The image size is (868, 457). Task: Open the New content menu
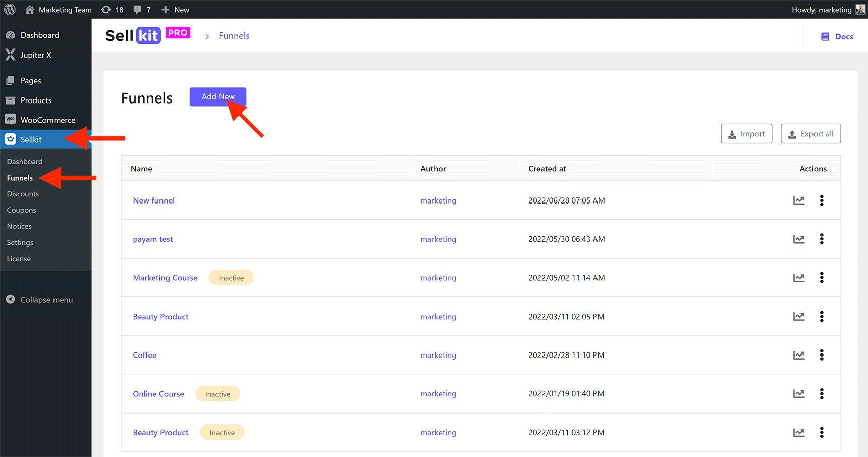175,10
